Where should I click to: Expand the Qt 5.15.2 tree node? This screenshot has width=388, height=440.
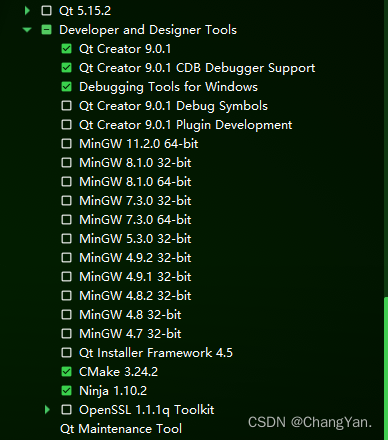[27, 11]
